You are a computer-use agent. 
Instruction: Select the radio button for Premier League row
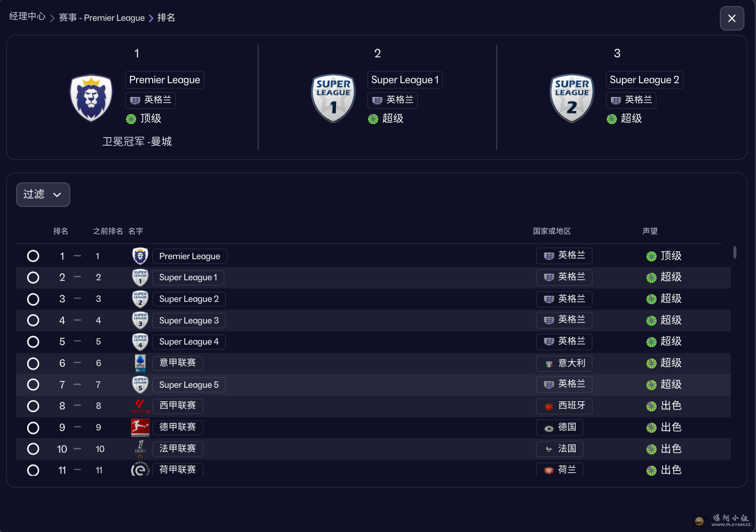click(x=33, y=256)
